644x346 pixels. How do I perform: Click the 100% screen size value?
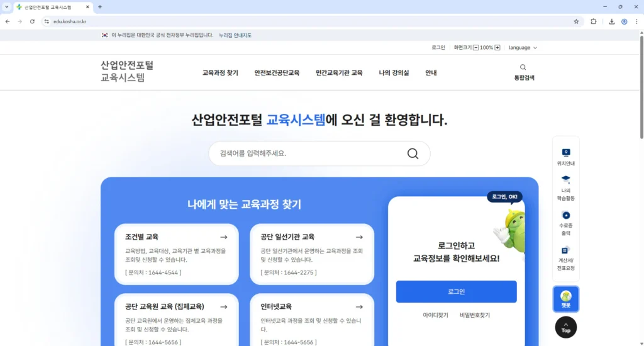(x=486, y=48)
